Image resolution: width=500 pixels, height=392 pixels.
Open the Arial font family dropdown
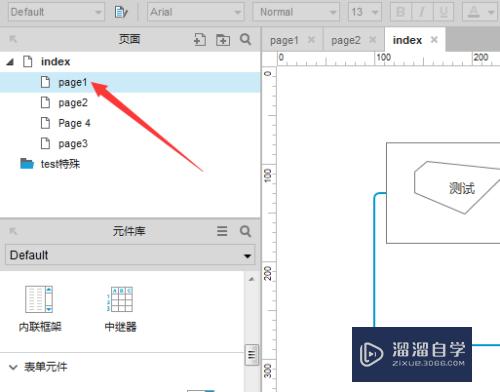pos(195,12)
